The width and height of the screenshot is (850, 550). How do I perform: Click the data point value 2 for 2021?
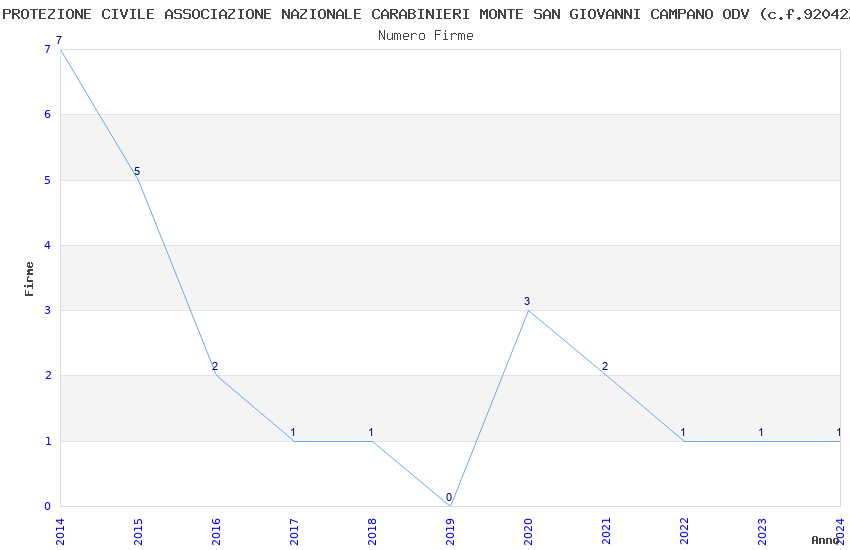[605, 366]
